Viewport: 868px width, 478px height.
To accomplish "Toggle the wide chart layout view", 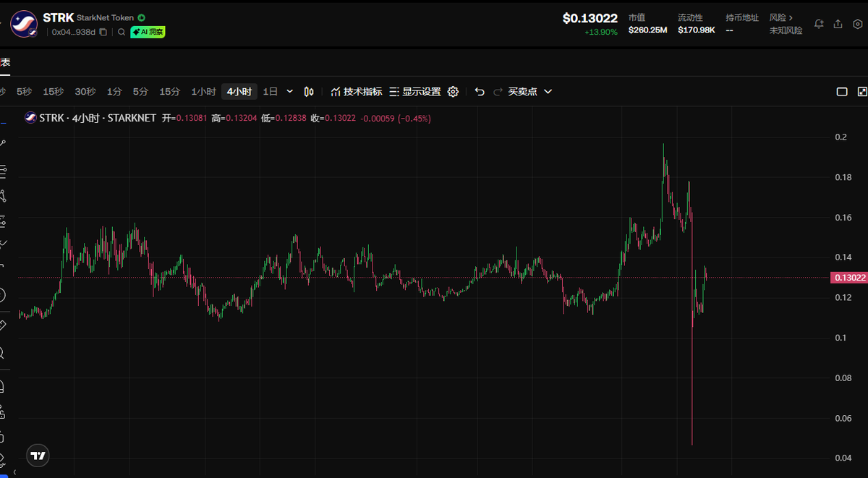I will point(842,92).
